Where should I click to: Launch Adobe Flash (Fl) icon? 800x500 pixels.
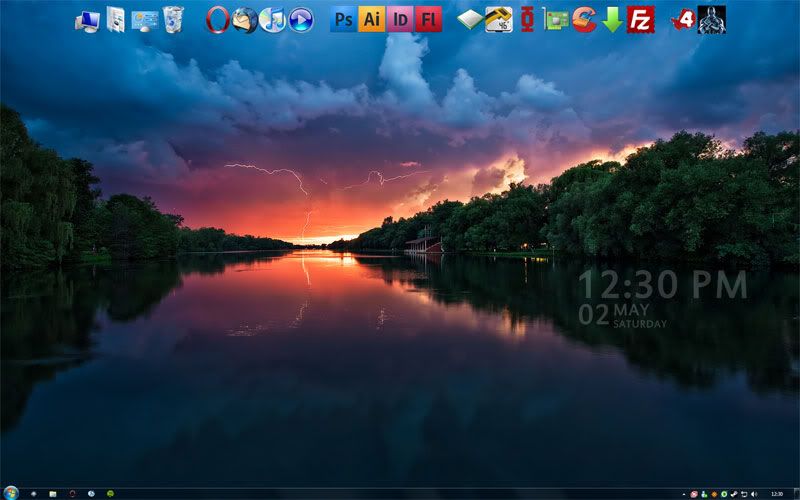click(x=429, y=19)
